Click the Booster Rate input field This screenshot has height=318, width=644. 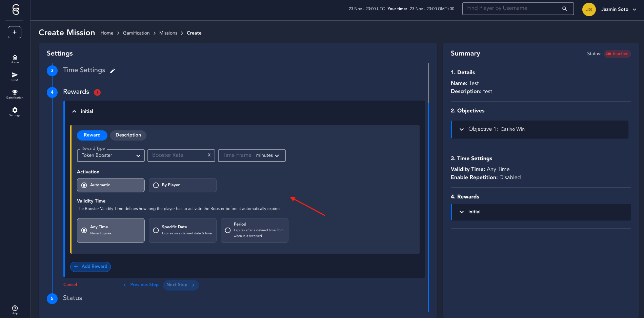178,155
